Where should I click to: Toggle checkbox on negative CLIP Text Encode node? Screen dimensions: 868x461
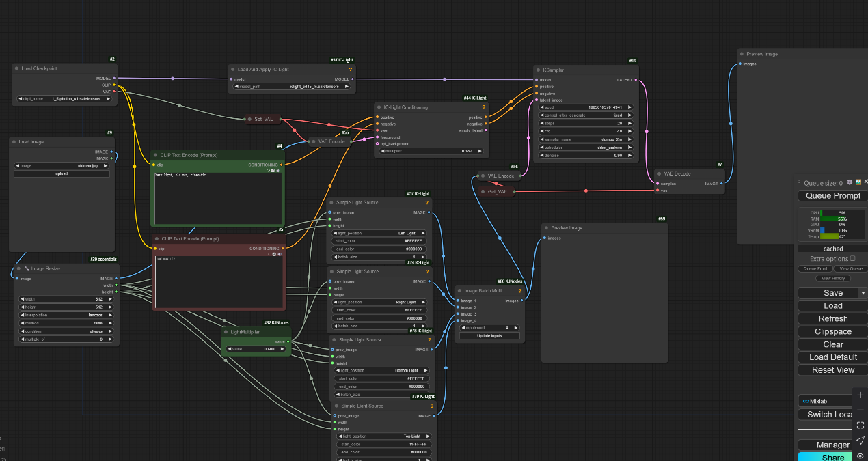pyautogui.click(x=273, y=254)
